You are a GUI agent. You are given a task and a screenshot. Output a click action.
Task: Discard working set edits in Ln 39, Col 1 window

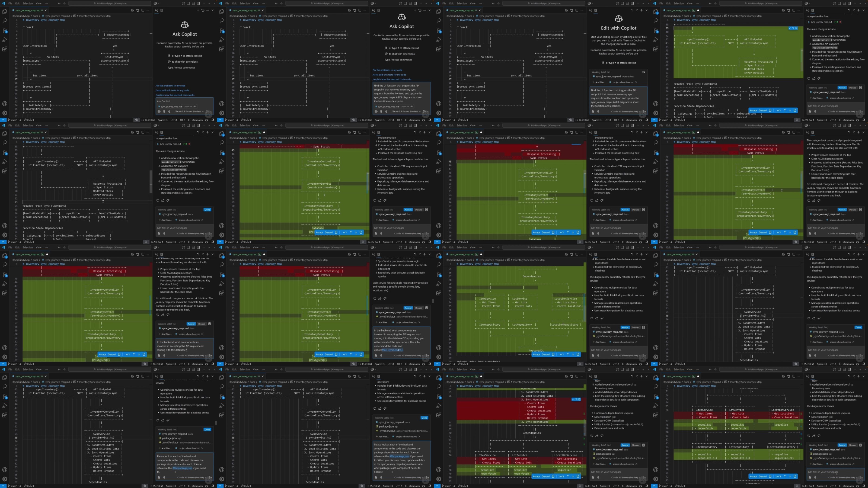pyautogui.click(x=853, y=88)
